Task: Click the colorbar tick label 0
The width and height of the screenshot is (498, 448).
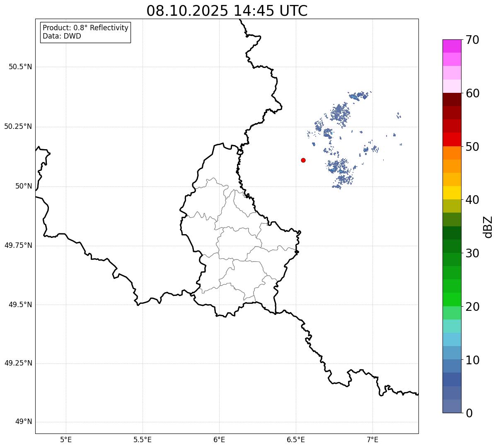Action: [469, 413]
